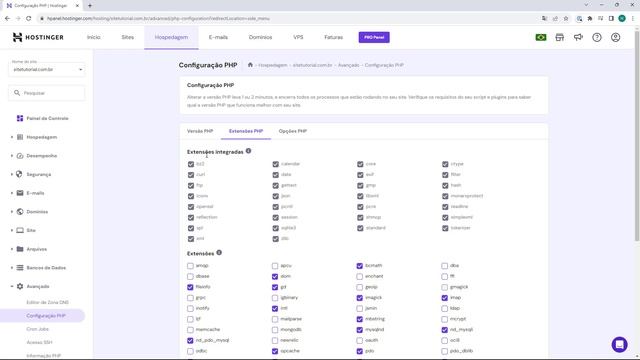Toggle the opcache extension checkbox
Image resolution: width=640 pixels, height=360 pixels.
(275, 351)
